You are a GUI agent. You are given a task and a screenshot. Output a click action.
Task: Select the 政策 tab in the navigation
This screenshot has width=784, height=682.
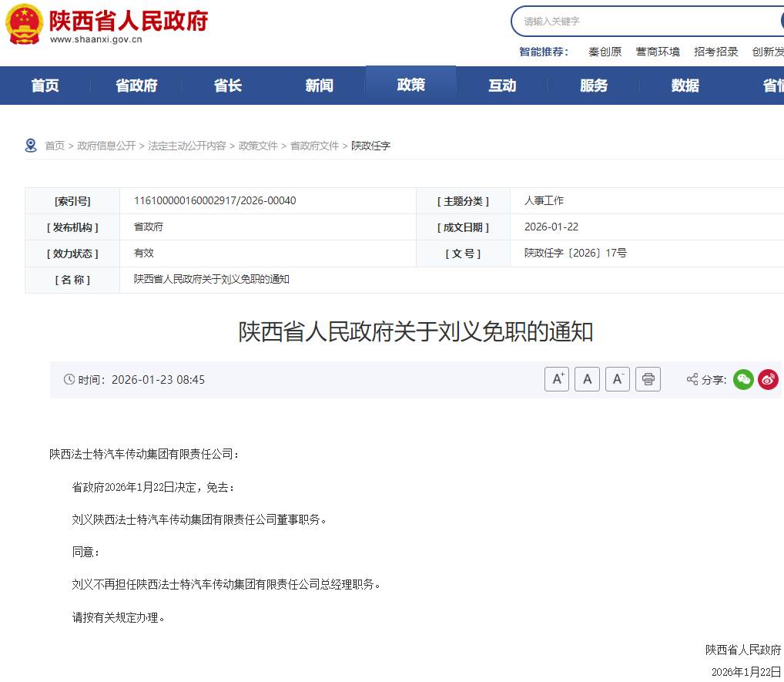pos(410,86)
